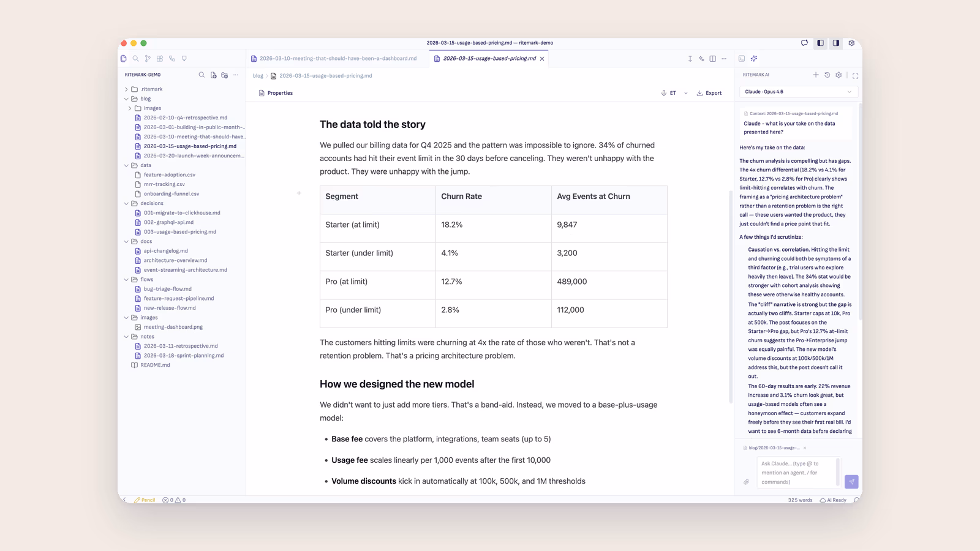Open the Properties section
This screenshot has height=551, width=980.
coord(276,93)
